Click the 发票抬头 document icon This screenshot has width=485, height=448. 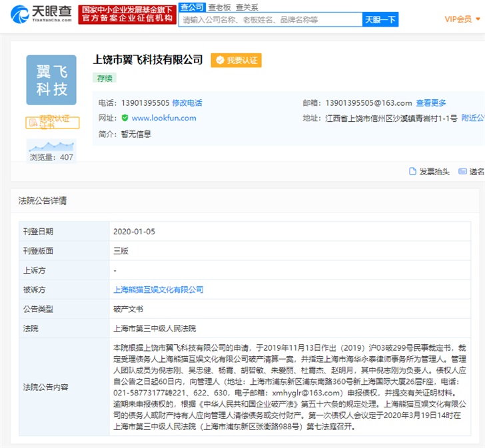412,171
